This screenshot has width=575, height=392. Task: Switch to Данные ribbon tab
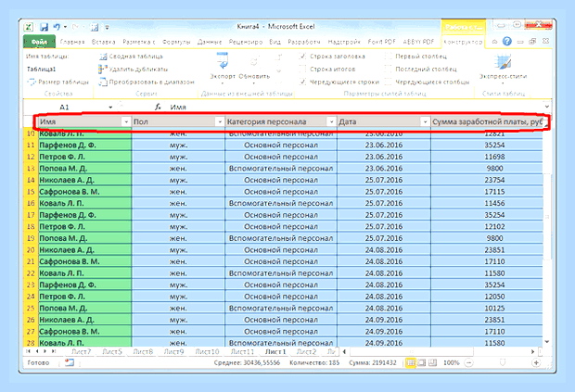pyautogui.click(x=210, y=42)
